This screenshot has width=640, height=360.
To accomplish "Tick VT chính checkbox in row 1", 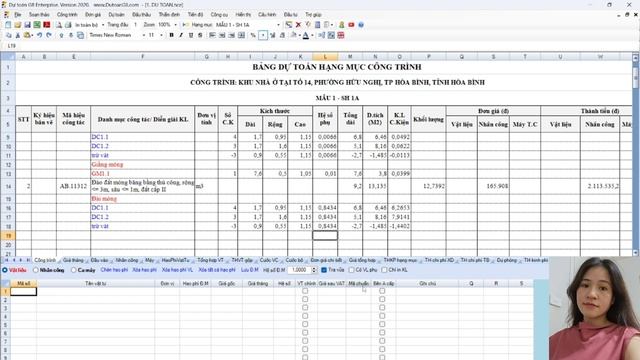I will click(x=305, y=291).
